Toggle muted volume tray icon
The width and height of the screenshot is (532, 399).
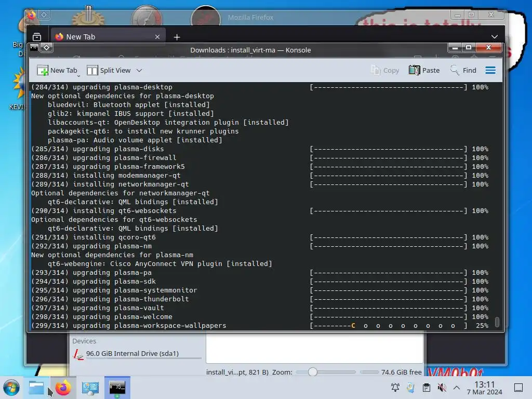point(442,387)
